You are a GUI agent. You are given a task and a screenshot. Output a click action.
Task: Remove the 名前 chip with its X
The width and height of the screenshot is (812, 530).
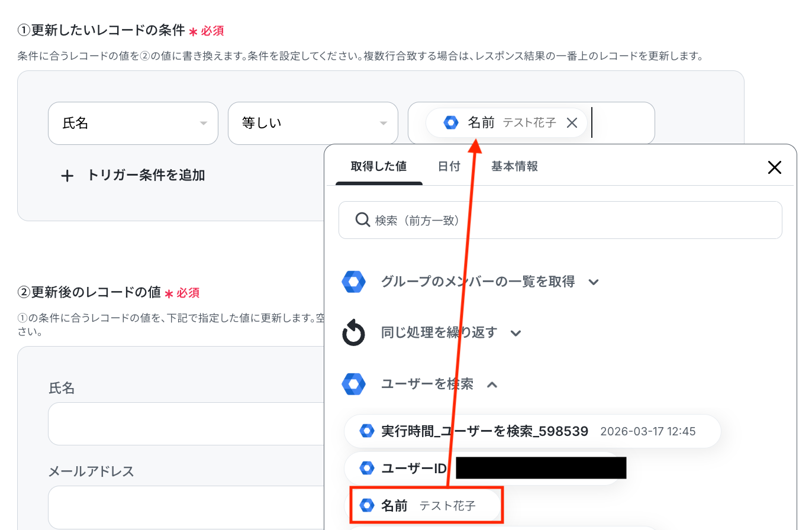[572, 123]
